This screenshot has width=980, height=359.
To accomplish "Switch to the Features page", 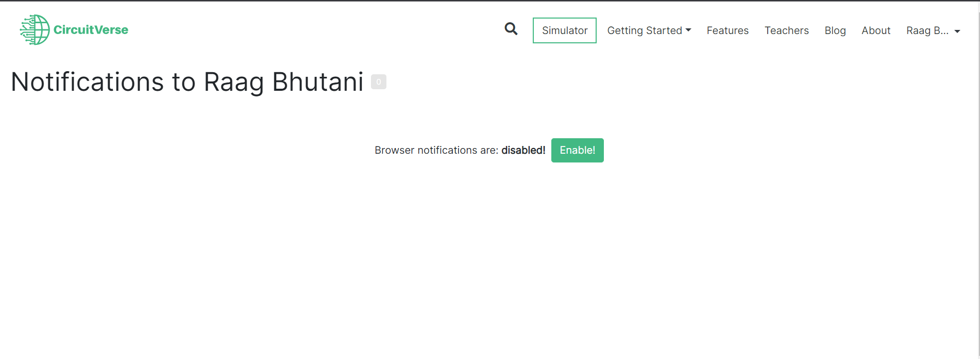I will click(x=728, y=30).
